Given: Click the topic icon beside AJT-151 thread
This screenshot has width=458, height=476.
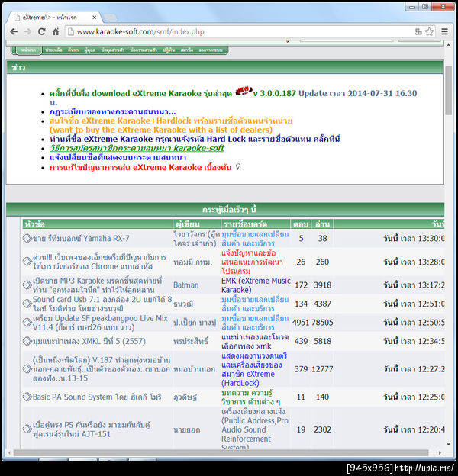Looking at the screenshot, I should [27, 429].
